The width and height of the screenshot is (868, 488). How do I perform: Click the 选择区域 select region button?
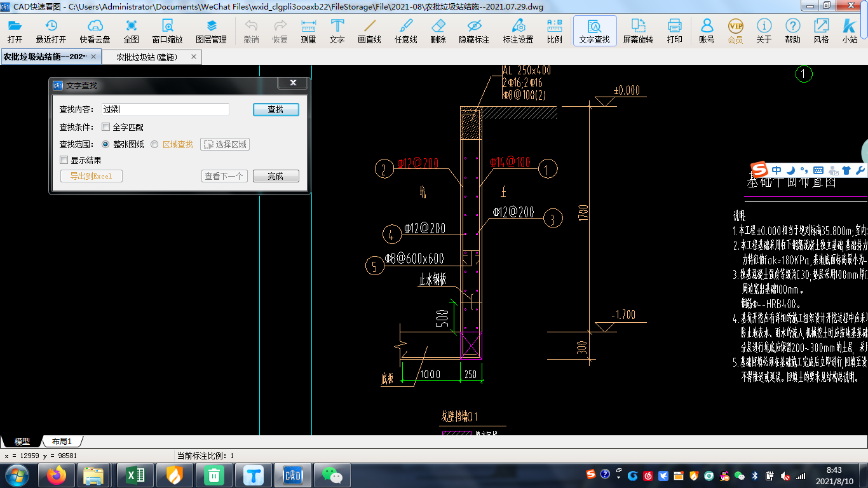coord(225,144)
